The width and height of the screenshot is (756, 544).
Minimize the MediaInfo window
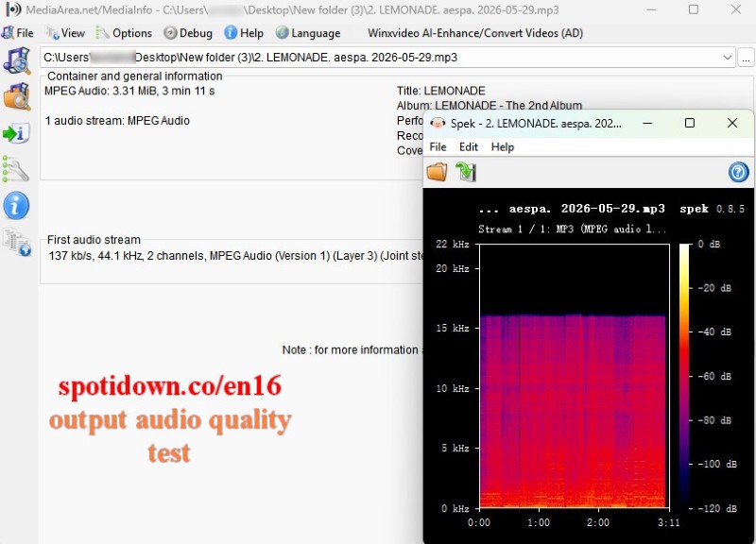pyautogui.click(x=650, y=9)
